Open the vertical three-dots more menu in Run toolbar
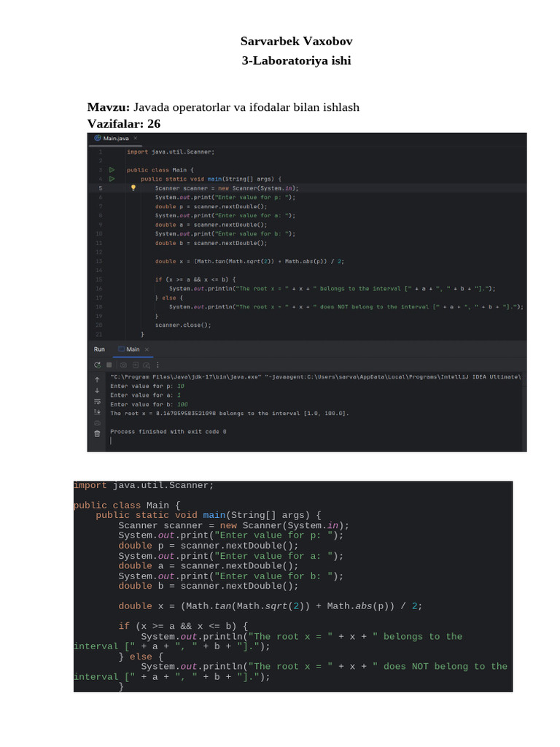Image resolution: width=560 pixels, height=747 pixels. [x=158, y=365]
